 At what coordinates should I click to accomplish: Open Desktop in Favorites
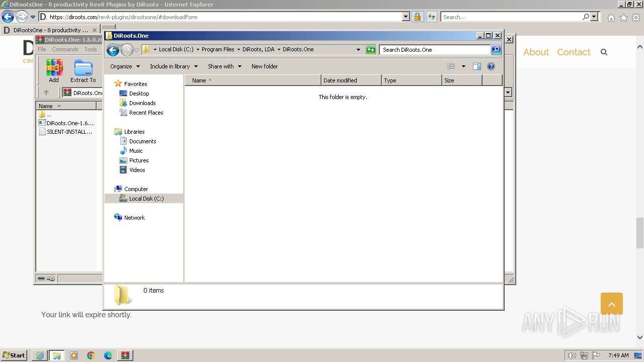coord(139,94)
